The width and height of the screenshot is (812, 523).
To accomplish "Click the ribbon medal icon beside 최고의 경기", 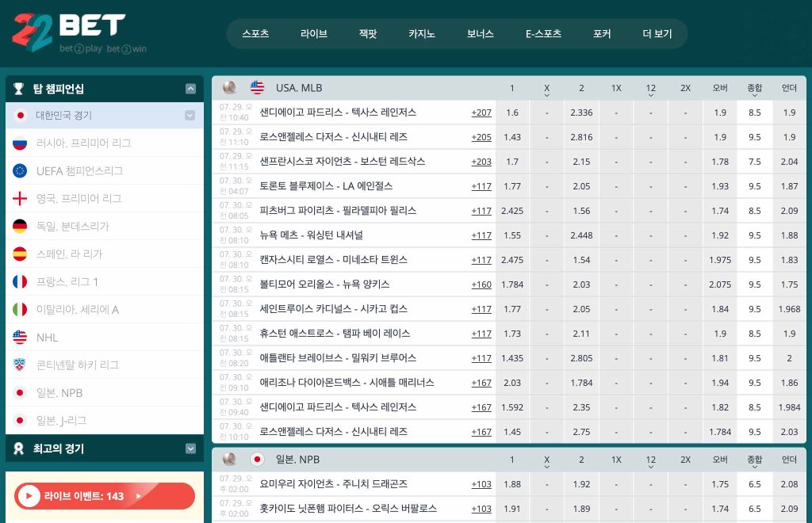I will point(19,449).
